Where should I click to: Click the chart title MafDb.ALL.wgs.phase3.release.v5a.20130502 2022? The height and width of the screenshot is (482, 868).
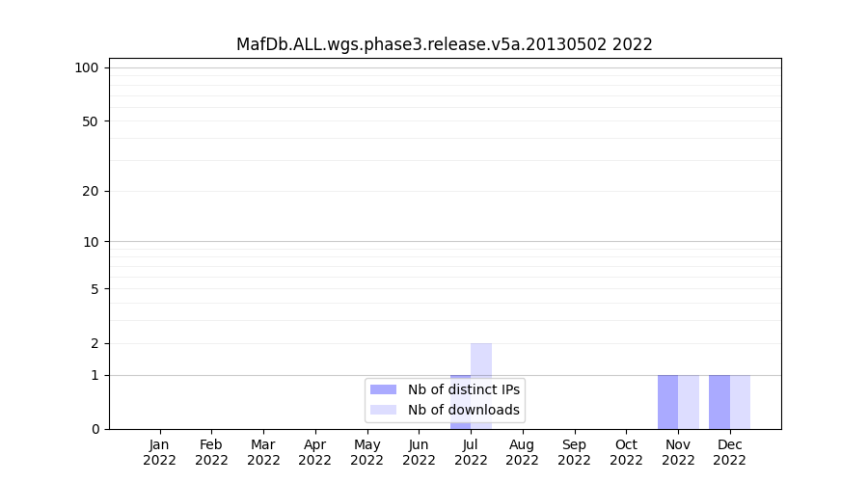[x=444, y=44]
